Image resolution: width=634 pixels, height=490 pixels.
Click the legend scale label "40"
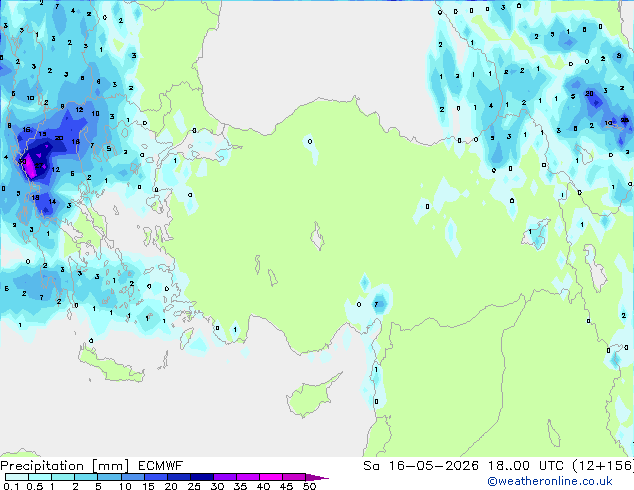263,486
